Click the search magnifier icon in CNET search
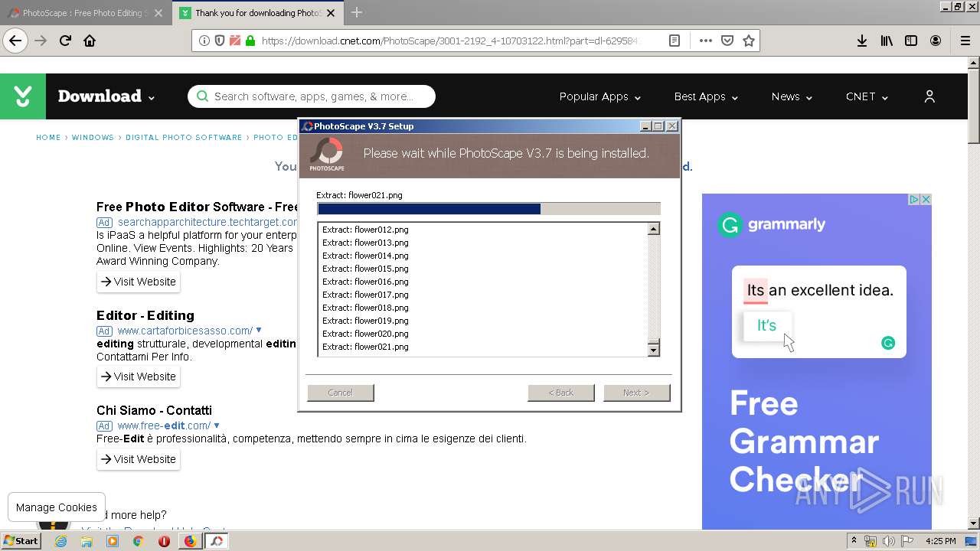 [x=202, y=96]
